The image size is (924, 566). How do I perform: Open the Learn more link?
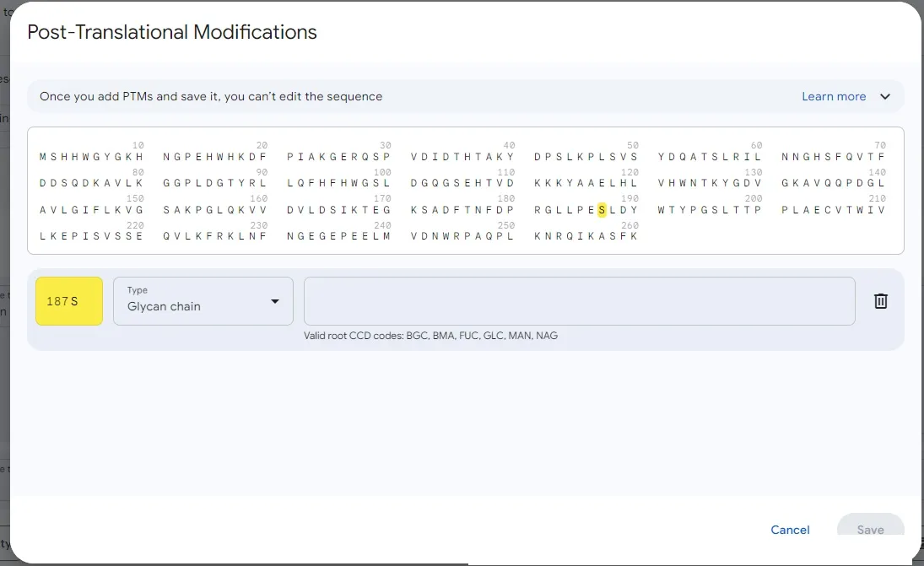tap(833, 96)
